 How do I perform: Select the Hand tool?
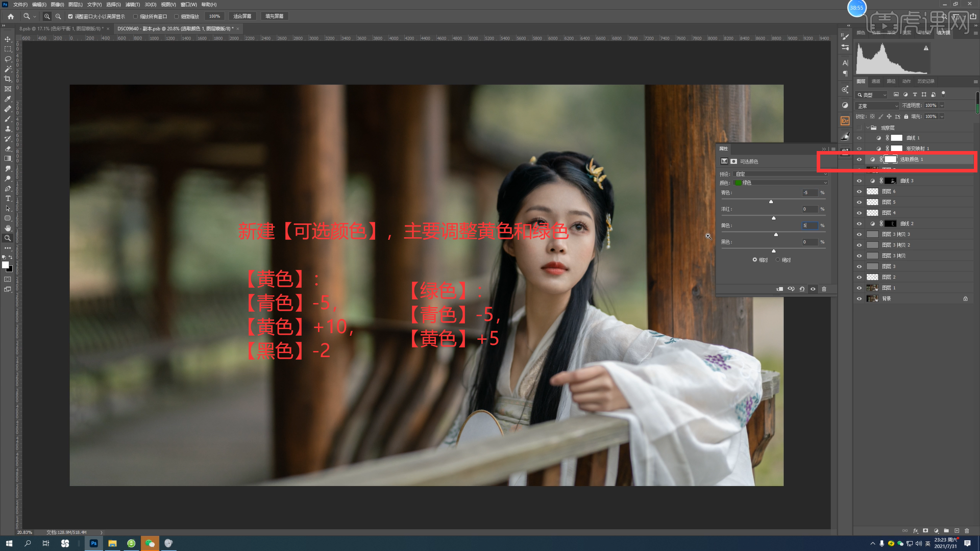tap(8, 228)
